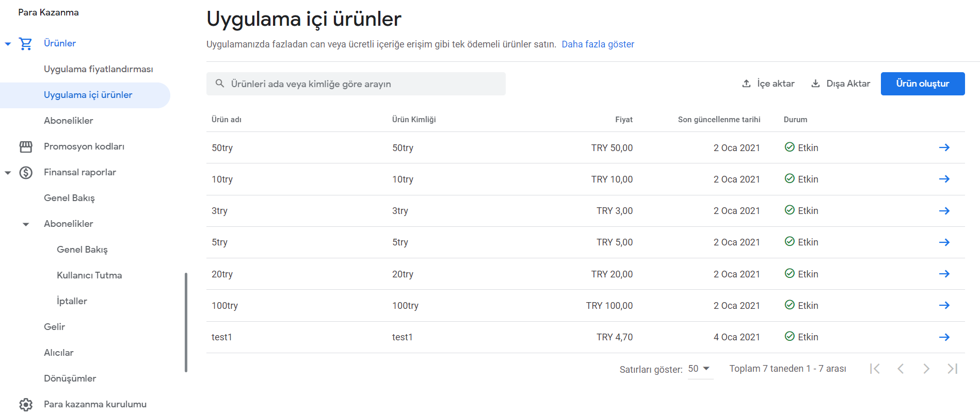Collapse the Finansal raporlar section arrow
Image resolution: width=980 pixels, height=413 pixels.
coord(8,173)
